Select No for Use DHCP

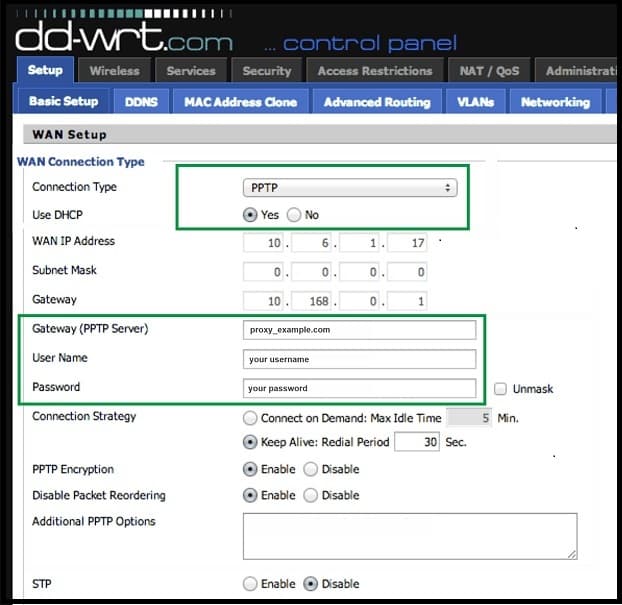tap(294, 215)
